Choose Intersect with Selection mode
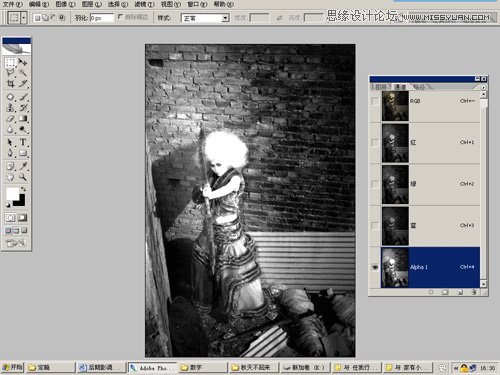500x375 pixels. [x=62, y=18]
